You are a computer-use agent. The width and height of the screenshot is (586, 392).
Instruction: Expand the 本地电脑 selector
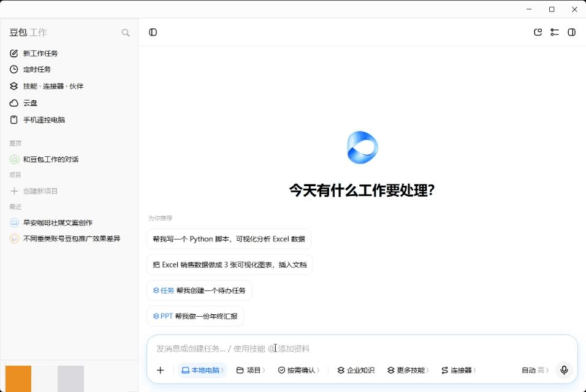point(202,371)
